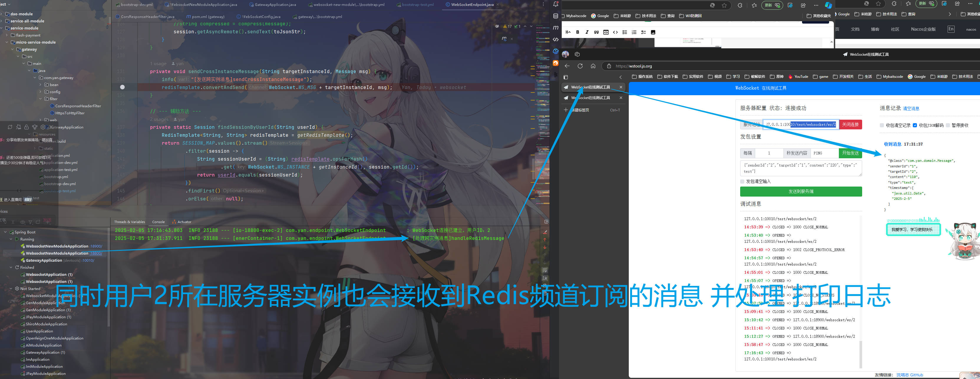Click the code block icon in the toolbar
Image resolution: width=980 pixels, height=379 pixels.
point(606,32)
